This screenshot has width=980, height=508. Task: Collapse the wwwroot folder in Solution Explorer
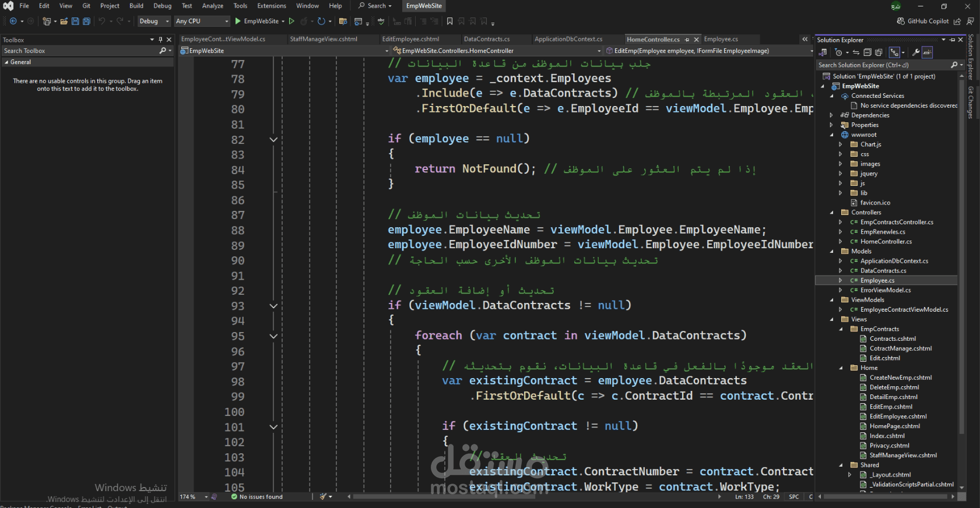click(832, 135)
